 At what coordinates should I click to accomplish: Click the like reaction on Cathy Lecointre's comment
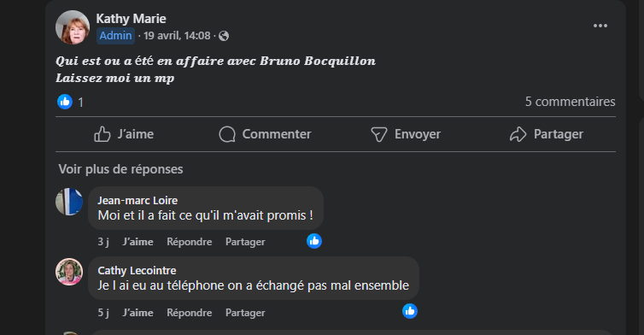click(410, 311)
